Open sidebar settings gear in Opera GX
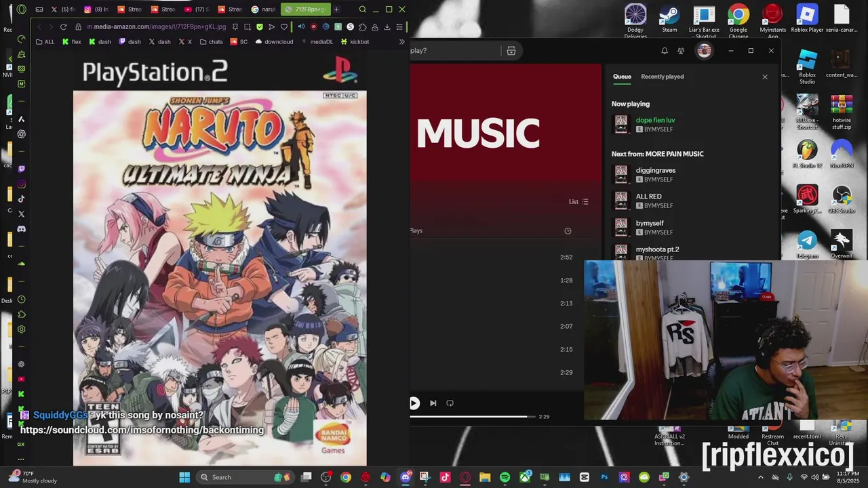The height and width of the screenshot is (488, 868). click(x=22, y=329)
